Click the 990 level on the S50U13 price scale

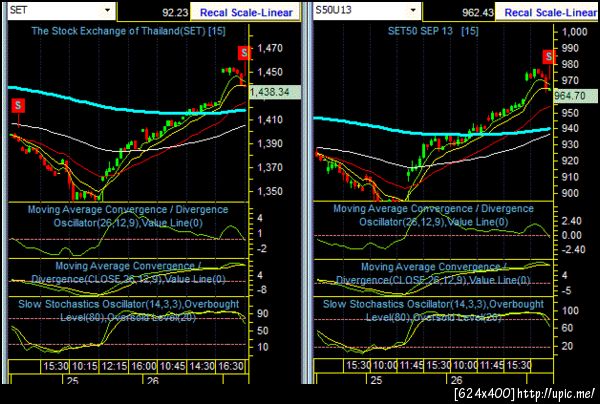pos(570,48)
